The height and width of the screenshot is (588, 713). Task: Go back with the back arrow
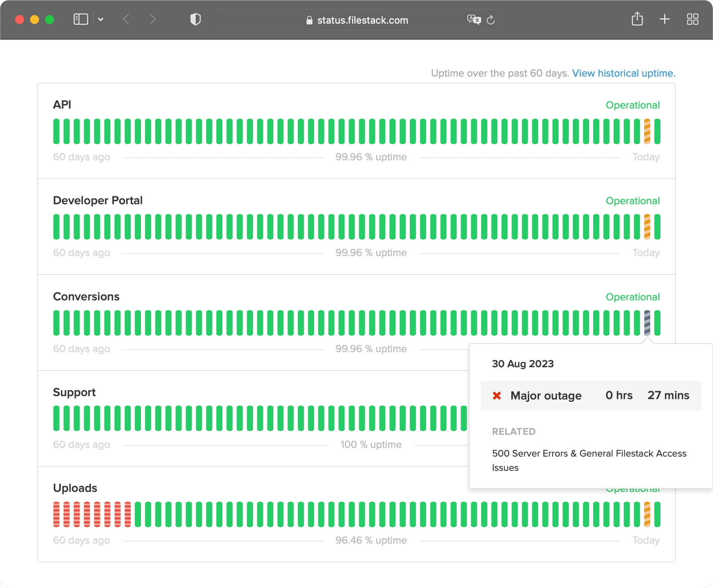click(126, 19)
